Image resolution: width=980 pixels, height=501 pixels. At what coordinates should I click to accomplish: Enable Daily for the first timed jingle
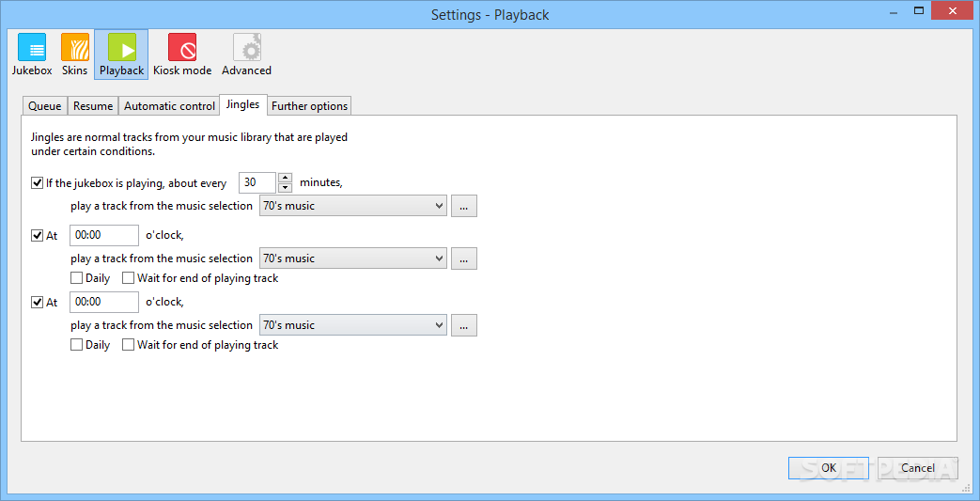76,277
